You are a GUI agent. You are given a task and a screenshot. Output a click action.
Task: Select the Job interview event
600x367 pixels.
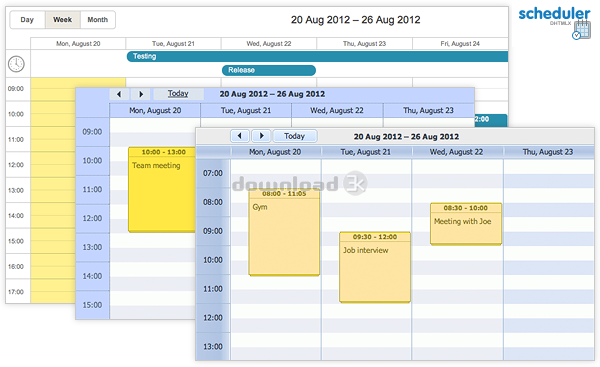375,267
